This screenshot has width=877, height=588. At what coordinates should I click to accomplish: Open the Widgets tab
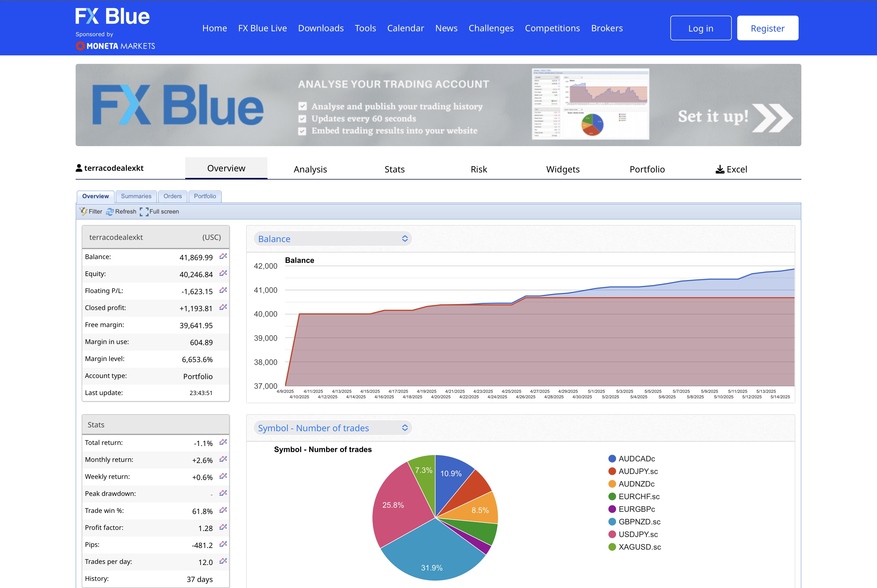point(563,169)
